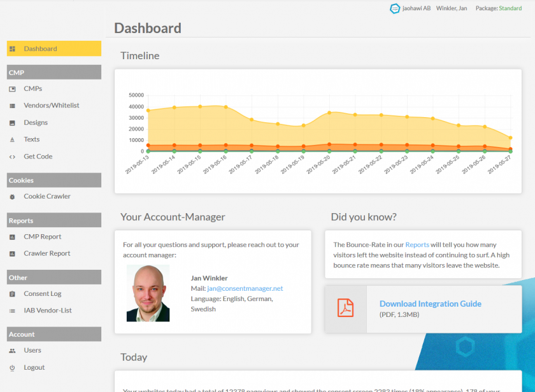Click the Consent Log clipboard icon
The width and height of the screenshot is (535, 392).
[x=12, y=294]
